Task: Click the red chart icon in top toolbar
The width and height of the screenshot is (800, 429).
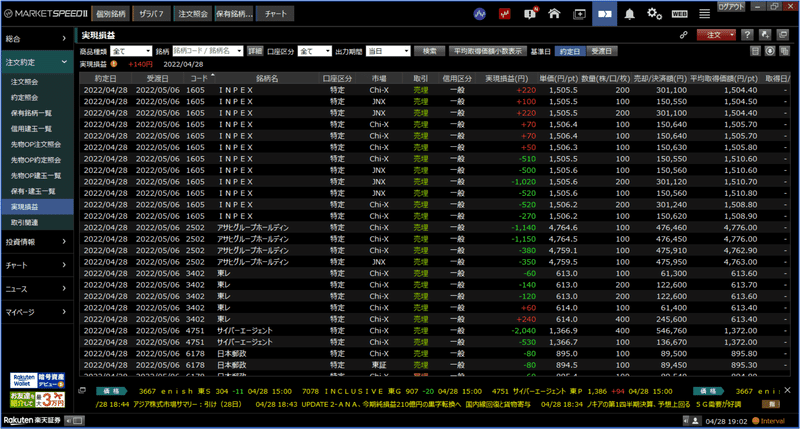Action: pos(505,14)
